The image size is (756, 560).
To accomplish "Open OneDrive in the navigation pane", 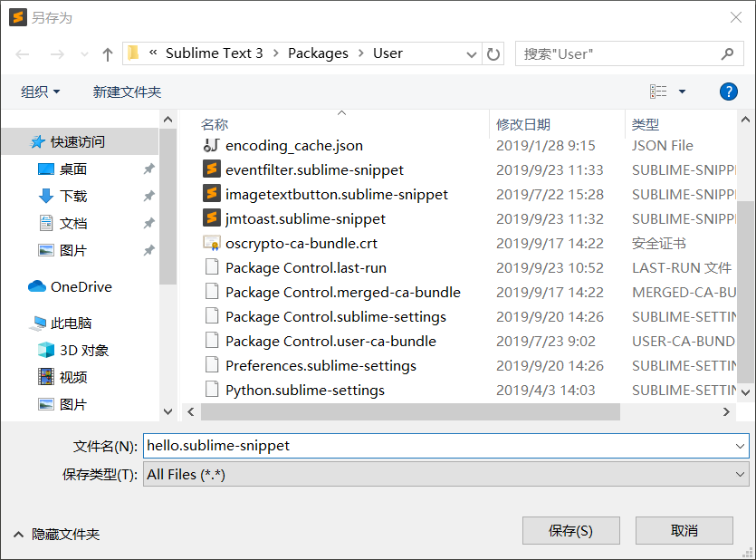I will coord(70,286).
